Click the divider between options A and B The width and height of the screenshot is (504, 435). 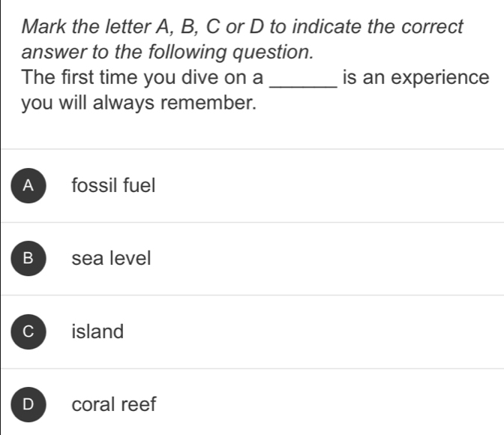point(252,222)
